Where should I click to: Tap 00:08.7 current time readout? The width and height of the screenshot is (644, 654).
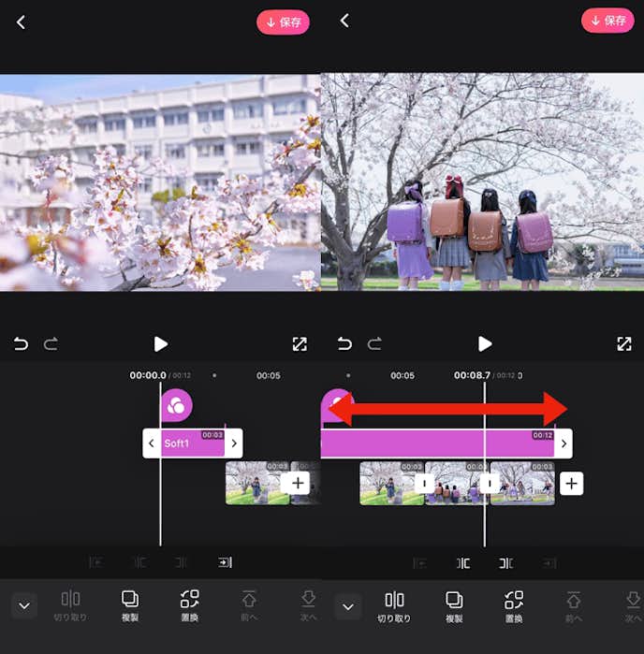(472, 375)
